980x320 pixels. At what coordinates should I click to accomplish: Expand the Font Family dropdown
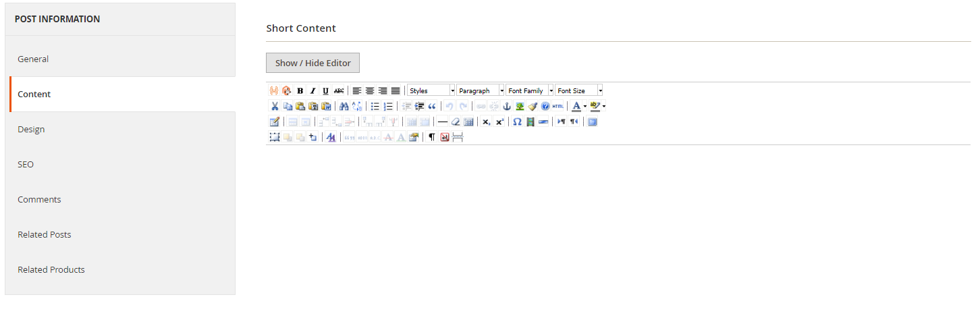[530, 90]
